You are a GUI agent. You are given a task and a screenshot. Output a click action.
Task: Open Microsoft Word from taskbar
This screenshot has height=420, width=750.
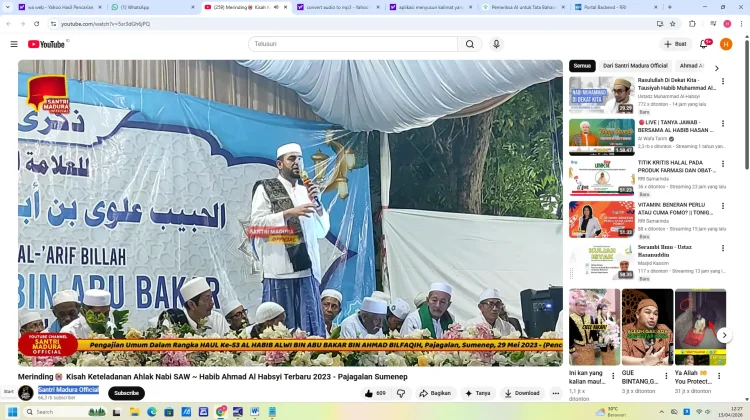(254, 412)
